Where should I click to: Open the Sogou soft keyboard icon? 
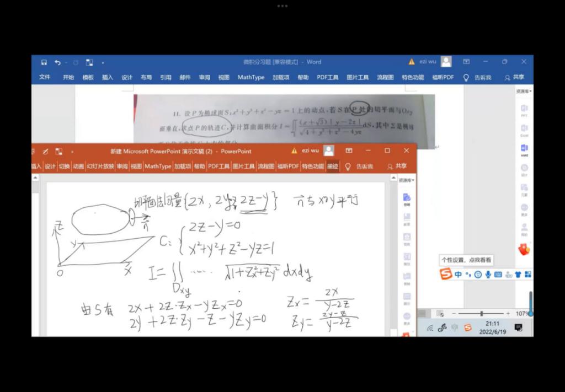[x=498, y=275]
